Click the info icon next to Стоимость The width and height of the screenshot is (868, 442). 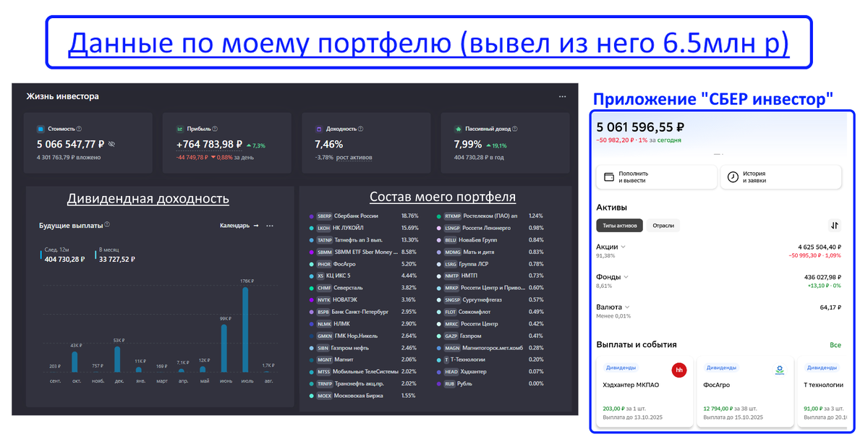pyautogui.click(x=79, y=129)
